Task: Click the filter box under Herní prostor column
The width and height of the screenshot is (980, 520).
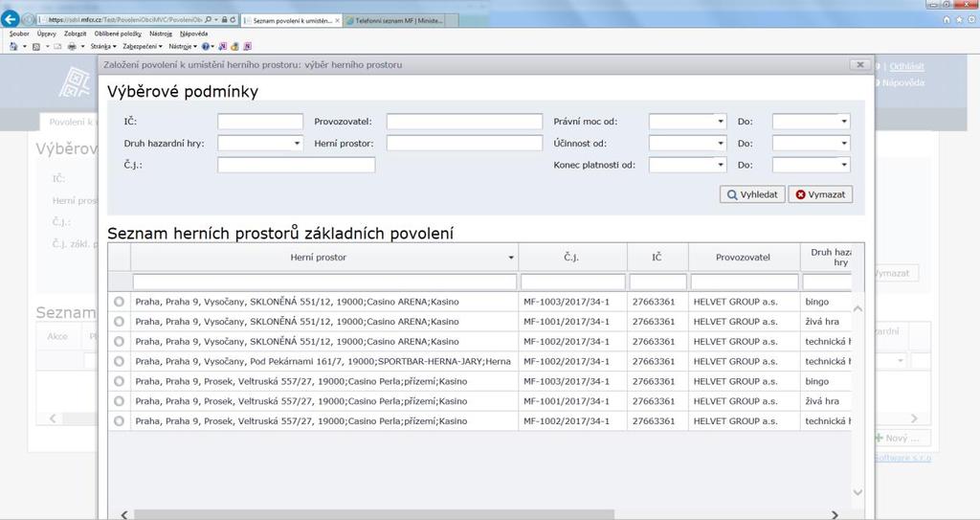Action: [x=324, y=282]
